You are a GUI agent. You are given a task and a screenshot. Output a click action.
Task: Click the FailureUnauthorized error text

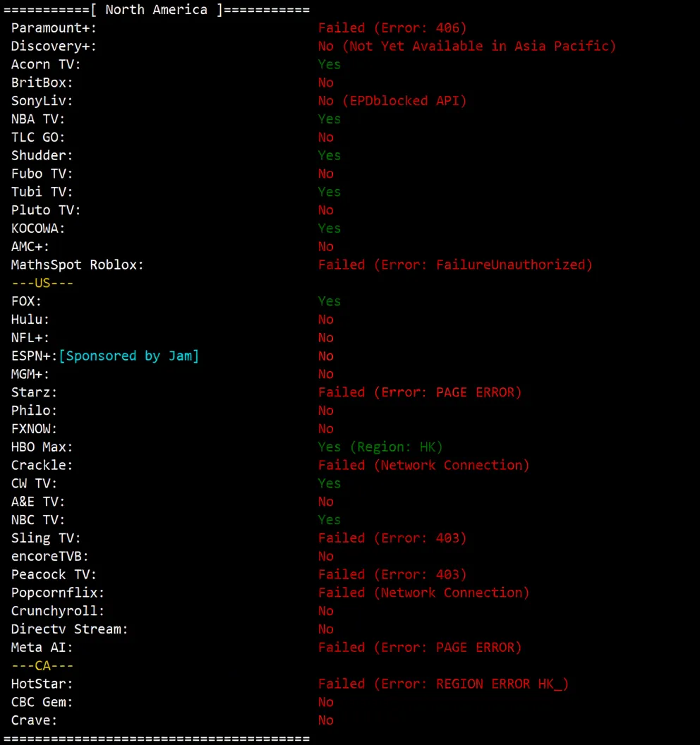pyautogui.click(x=455, y=265)
